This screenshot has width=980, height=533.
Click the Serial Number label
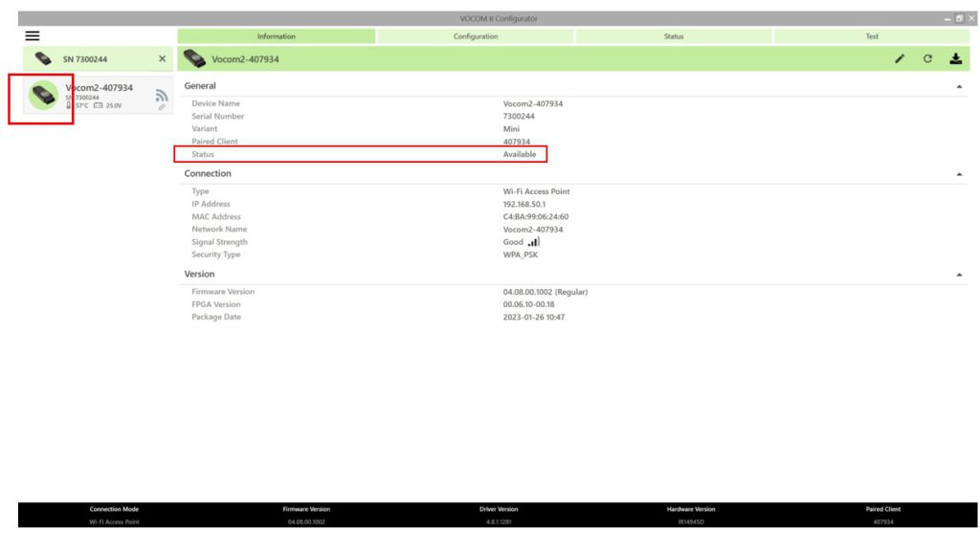(x=217, y=116)
